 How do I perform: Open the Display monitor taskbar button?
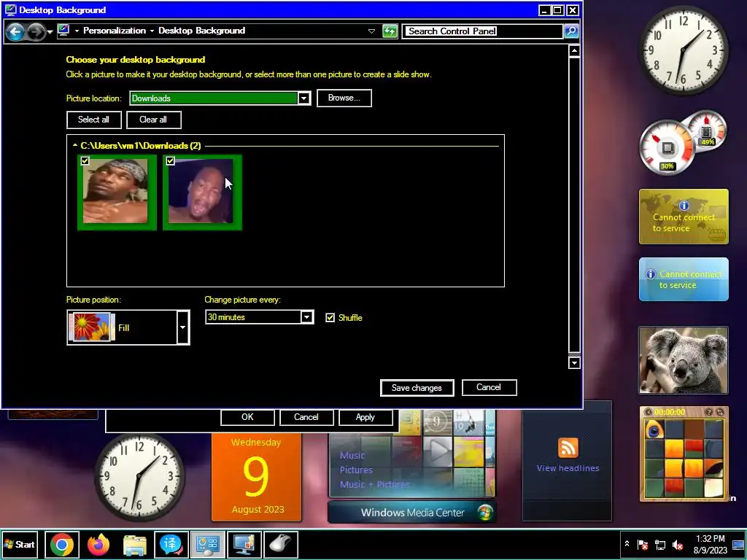[244, 544]
